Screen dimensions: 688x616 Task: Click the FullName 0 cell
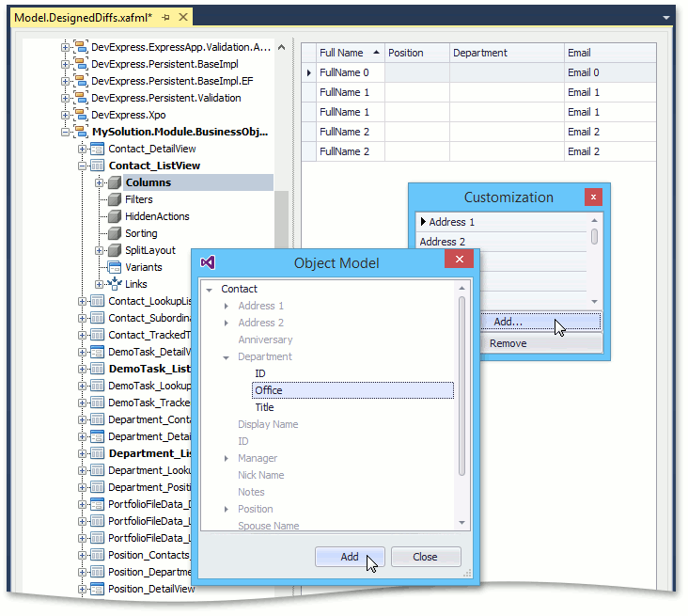coord(351,72)
